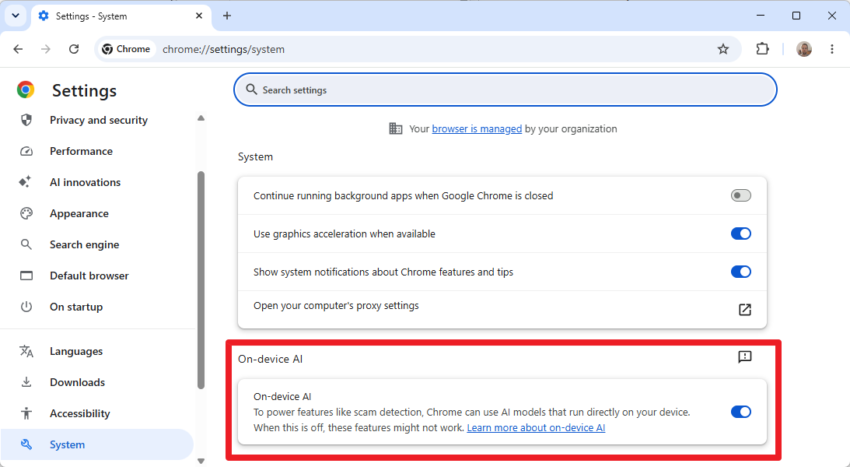Click the send feedback icon beside On-device AI

pyautogui.click(x=745, y=356)
